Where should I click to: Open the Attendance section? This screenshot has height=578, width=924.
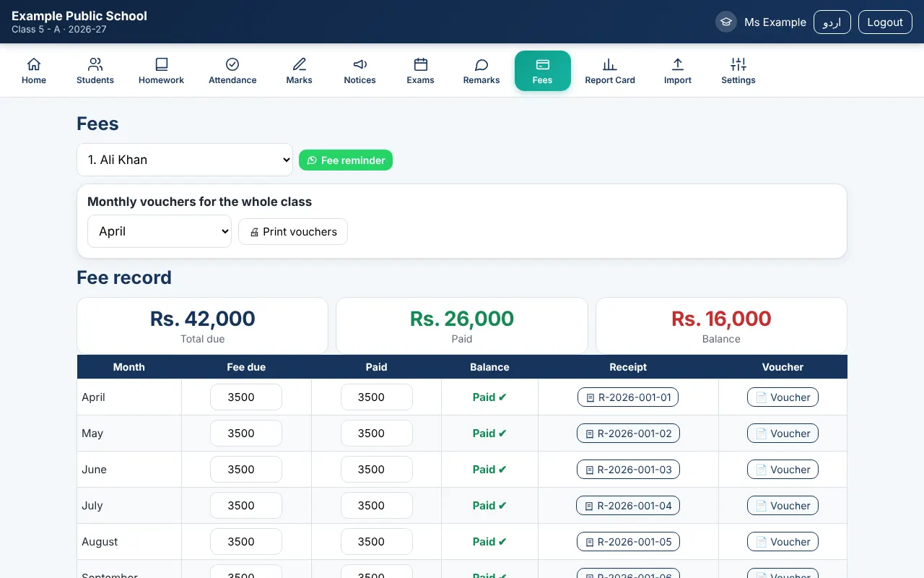[x=232, y=71]
